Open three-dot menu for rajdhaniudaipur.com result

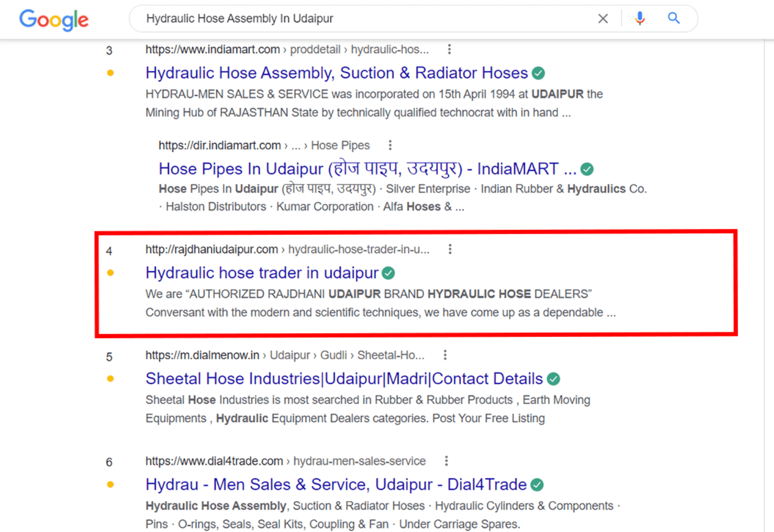click(450, 249)
